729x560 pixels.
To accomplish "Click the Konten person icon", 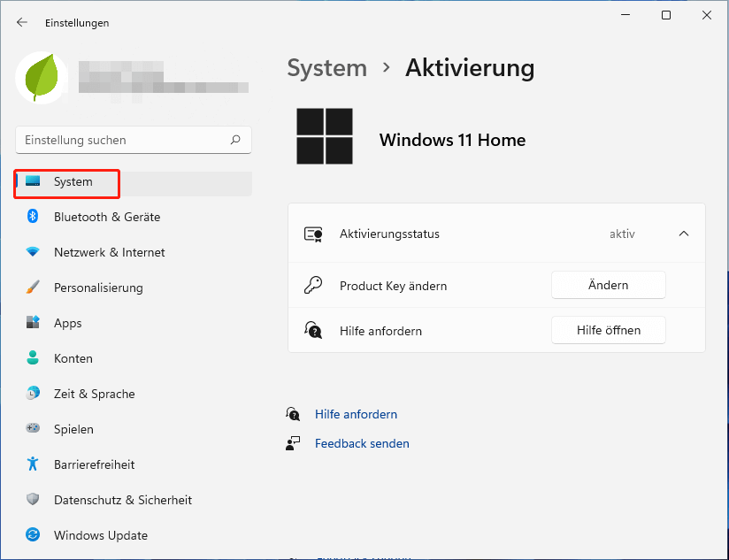I will pyautogui.click(x=33, y=358).
